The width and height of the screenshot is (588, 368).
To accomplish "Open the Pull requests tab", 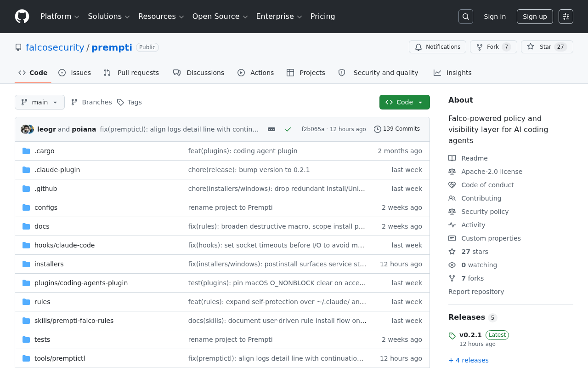I will coord(131,73).
